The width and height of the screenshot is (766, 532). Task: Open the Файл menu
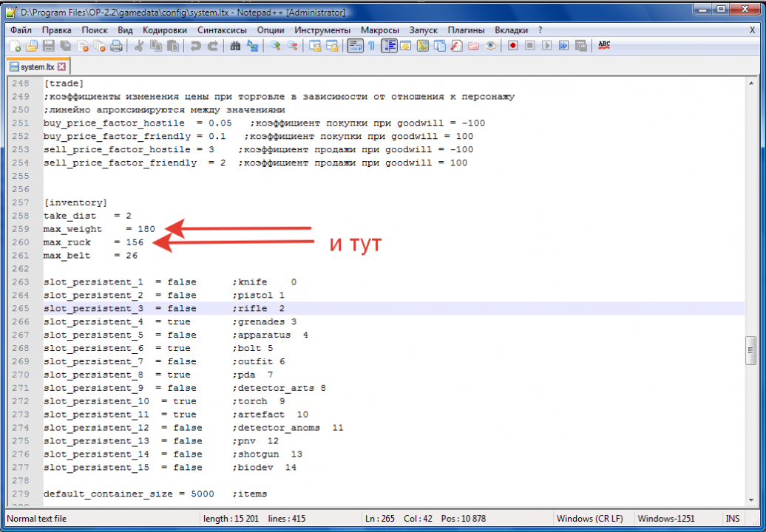point(21,30)
